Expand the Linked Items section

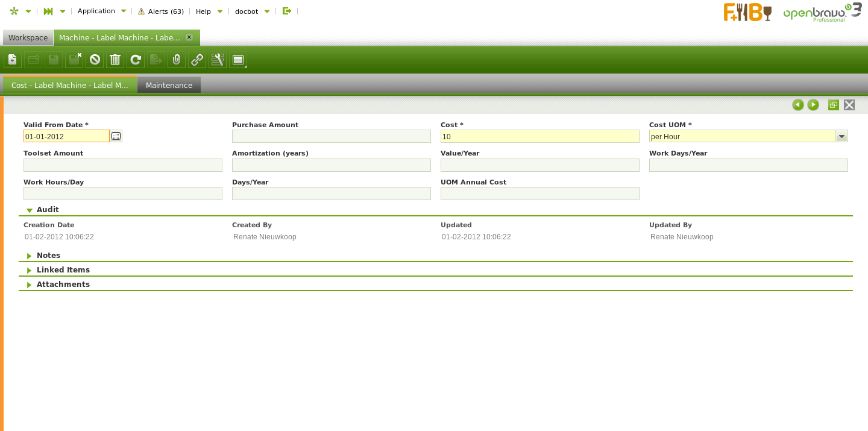point(63,270)
